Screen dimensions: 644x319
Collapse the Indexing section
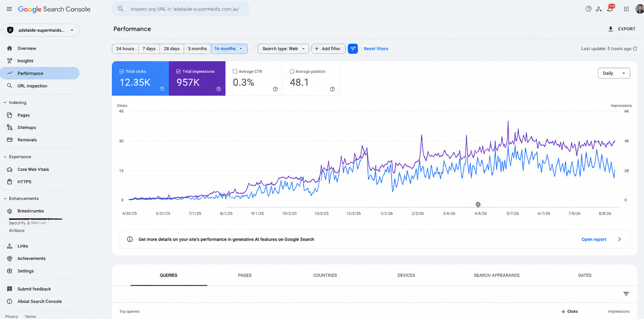pos(5,103)
